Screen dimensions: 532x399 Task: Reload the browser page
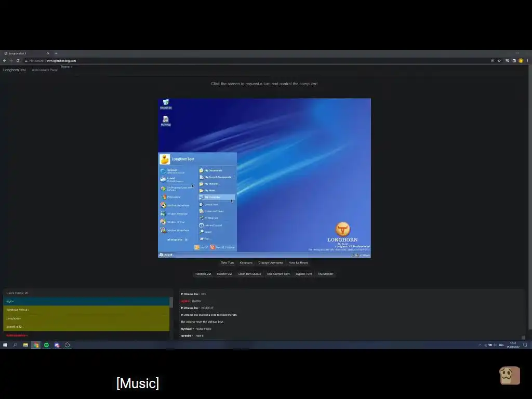[18, 61]
